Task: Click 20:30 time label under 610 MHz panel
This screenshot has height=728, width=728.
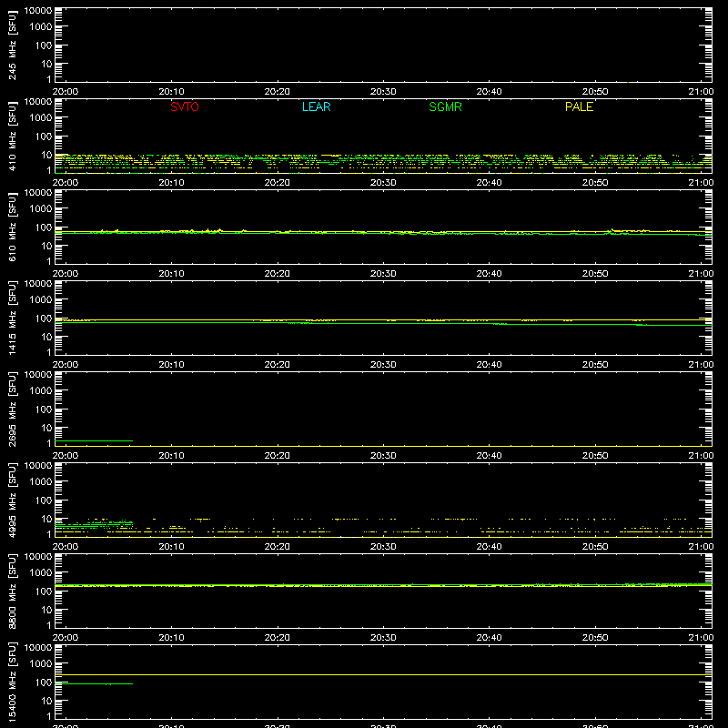Action: click(x=383, y=274)
